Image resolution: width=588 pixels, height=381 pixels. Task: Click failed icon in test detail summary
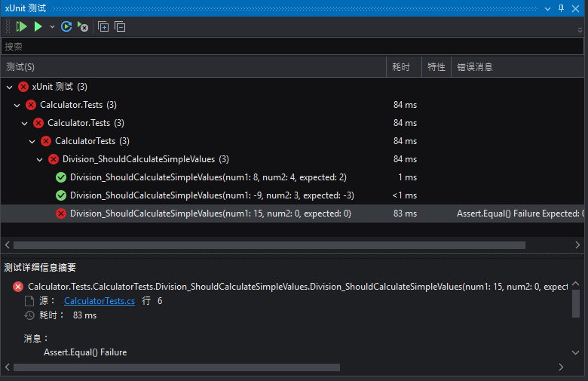pyautogui.click(x=17, y=287)
